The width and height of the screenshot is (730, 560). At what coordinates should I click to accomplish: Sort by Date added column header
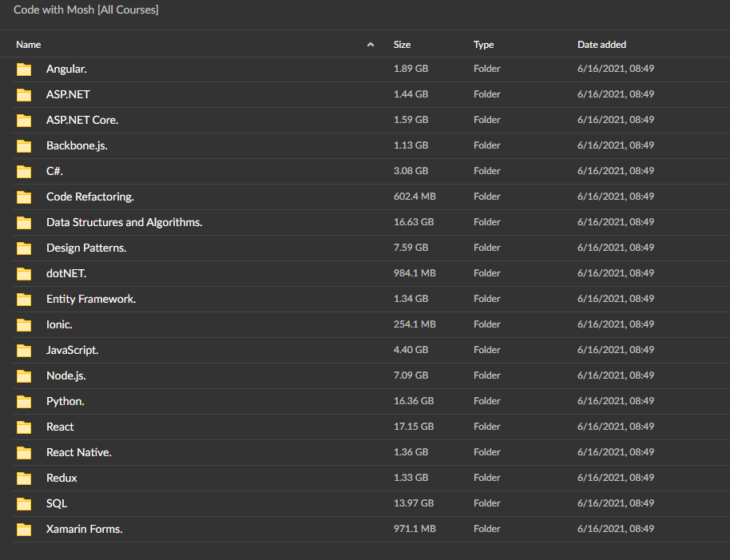click(x=601, y=45)
